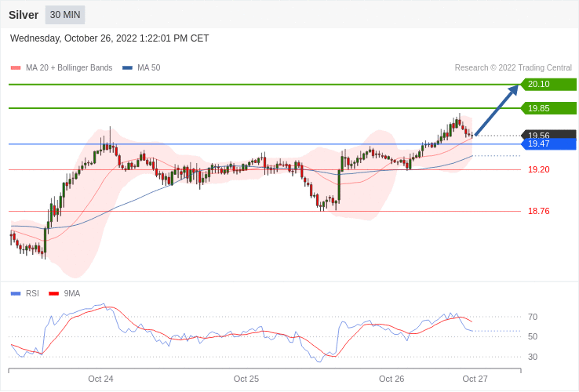Image resolution: width=579 pixels, height=392 pixels.
Task: Click the Oct 24 date axis label
Action: click(100, 379)
